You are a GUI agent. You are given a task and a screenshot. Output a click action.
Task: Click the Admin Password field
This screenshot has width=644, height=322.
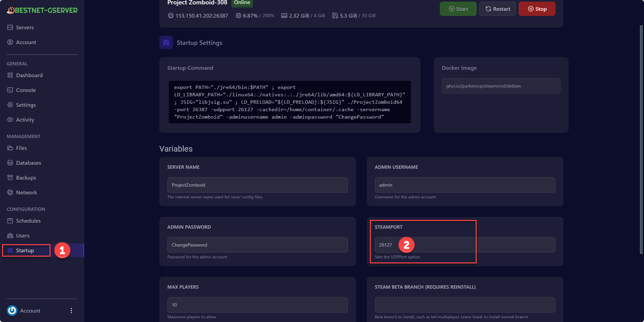[x=258, y=245]
